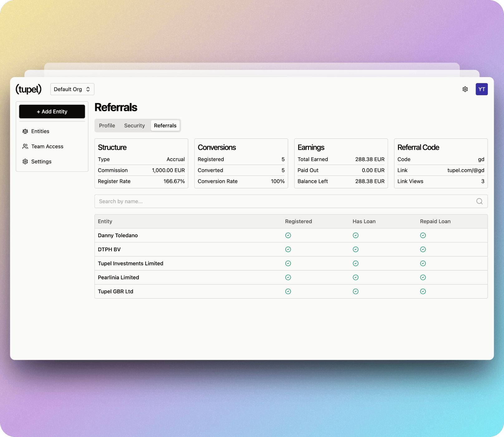Open Settings in the sidebar
The image size is (504, 437).
(x=41, y=162)
